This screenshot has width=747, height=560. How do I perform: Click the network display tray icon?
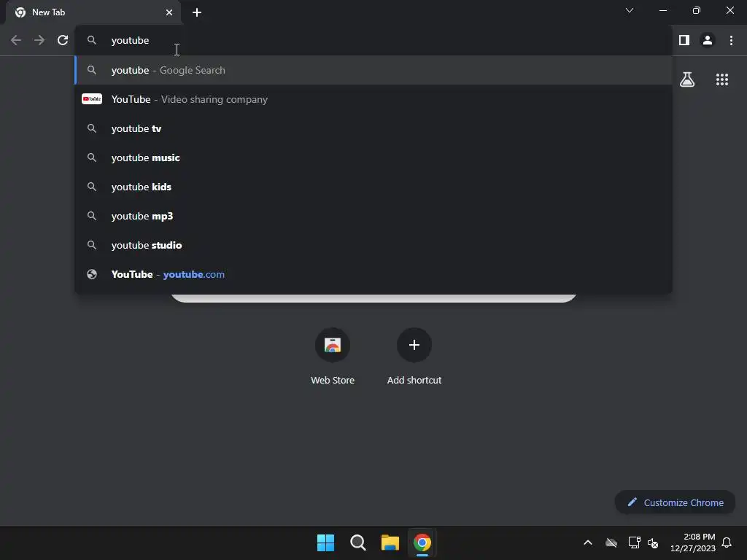[634, 542]
